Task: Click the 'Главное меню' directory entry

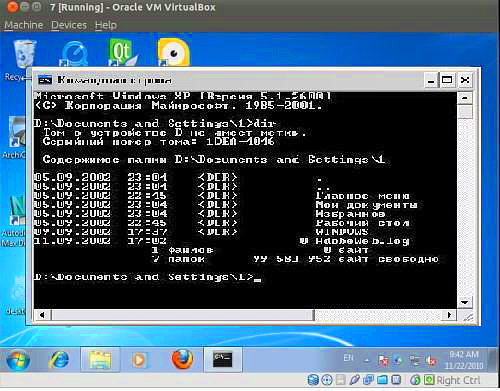Action: [x=362, y=196]
